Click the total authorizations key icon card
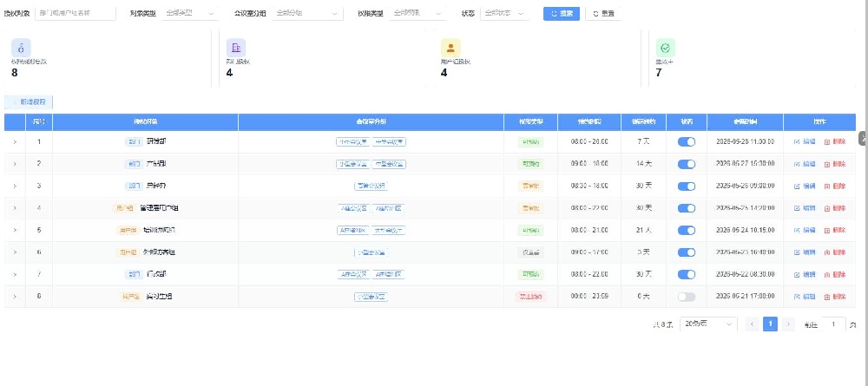 [21, 48]
